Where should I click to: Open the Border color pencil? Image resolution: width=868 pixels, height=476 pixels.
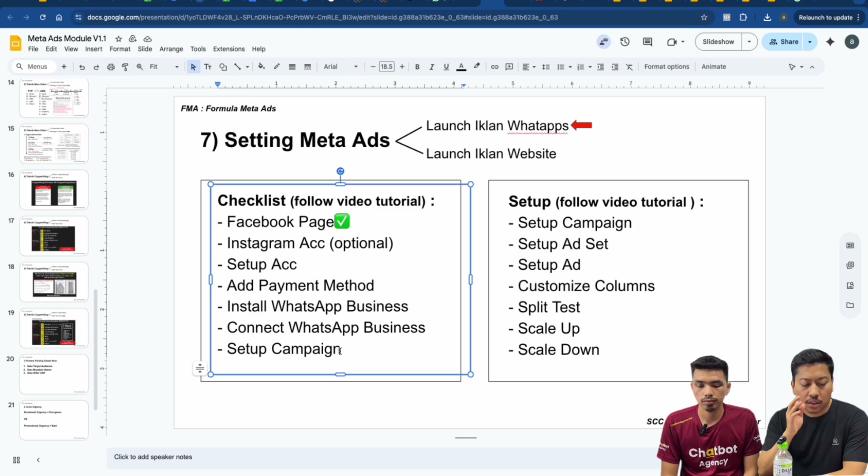(277, 67)
